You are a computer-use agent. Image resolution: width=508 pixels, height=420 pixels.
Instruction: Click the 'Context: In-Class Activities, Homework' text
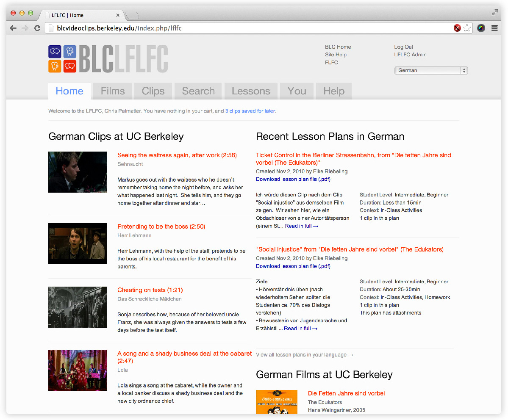click(x=405, y=297)
